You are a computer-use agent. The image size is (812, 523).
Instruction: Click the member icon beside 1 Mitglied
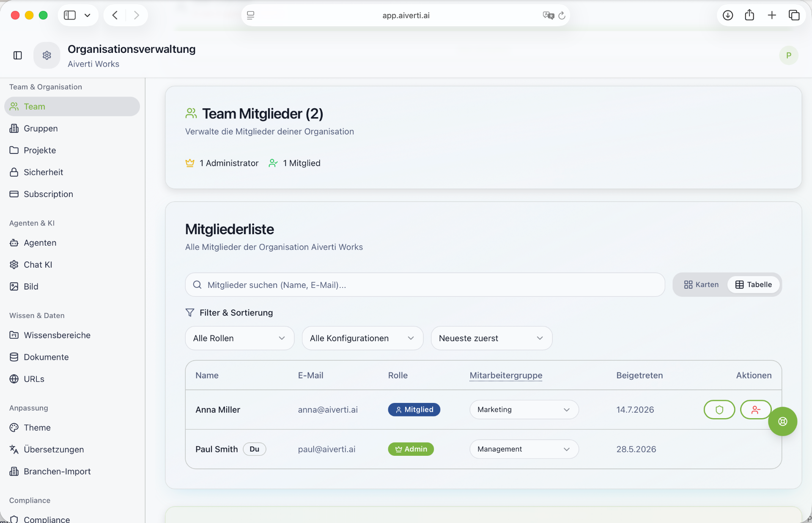point(273,163)
